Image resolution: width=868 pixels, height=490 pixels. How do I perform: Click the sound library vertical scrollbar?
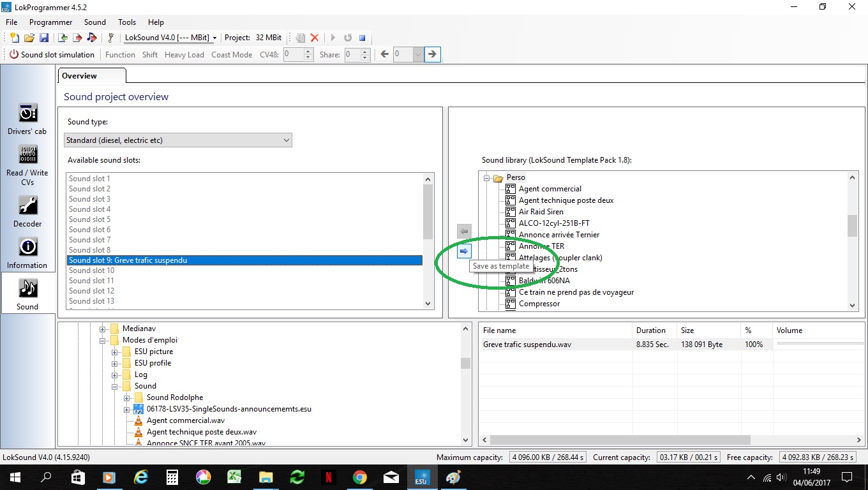click(x=853, y=241)
